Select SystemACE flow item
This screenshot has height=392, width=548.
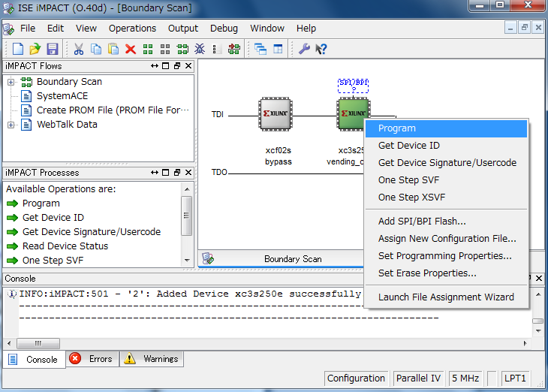(x=62, y=96)
